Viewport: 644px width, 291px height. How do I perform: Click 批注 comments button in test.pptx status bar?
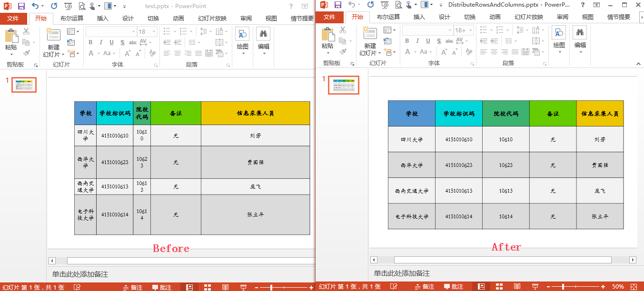pyautogui.click(x=162, y=287)
